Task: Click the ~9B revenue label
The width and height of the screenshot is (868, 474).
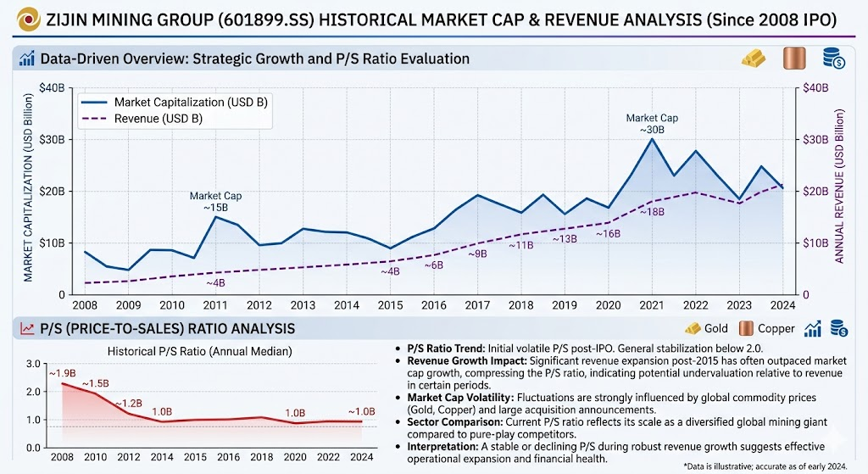Action: (477, 254)
